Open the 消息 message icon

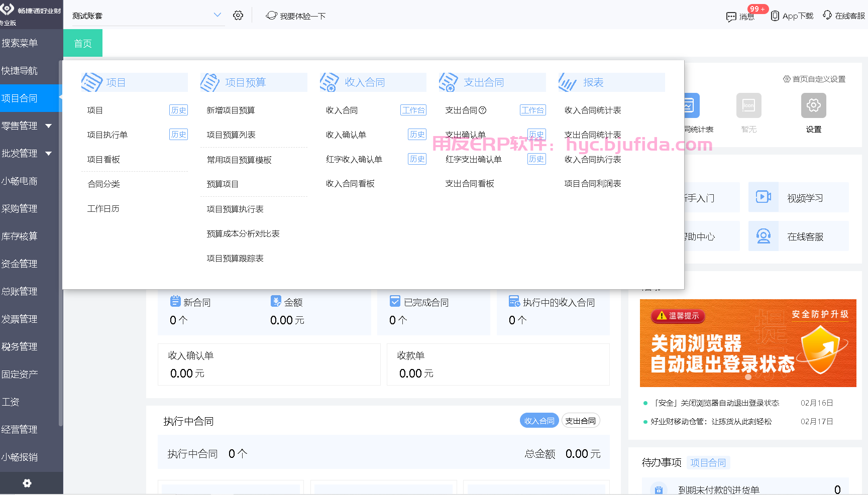coord(731,17)
